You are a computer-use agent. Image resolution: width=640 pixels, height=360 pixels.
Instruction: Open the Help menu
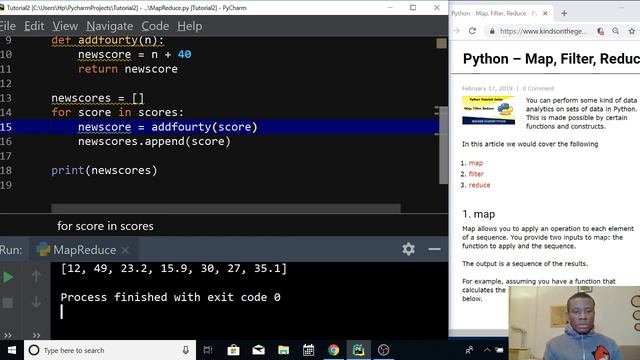[190, 26]
